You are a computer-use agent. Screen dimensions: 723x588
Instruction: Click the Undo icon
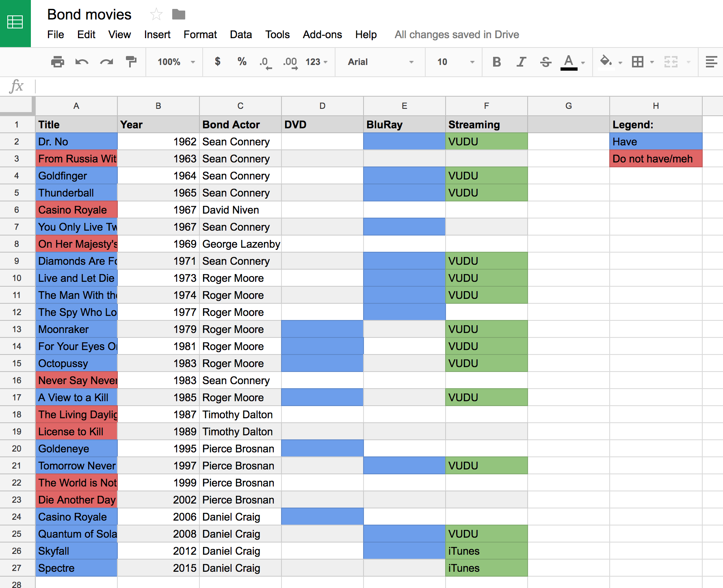coord(81,62)
